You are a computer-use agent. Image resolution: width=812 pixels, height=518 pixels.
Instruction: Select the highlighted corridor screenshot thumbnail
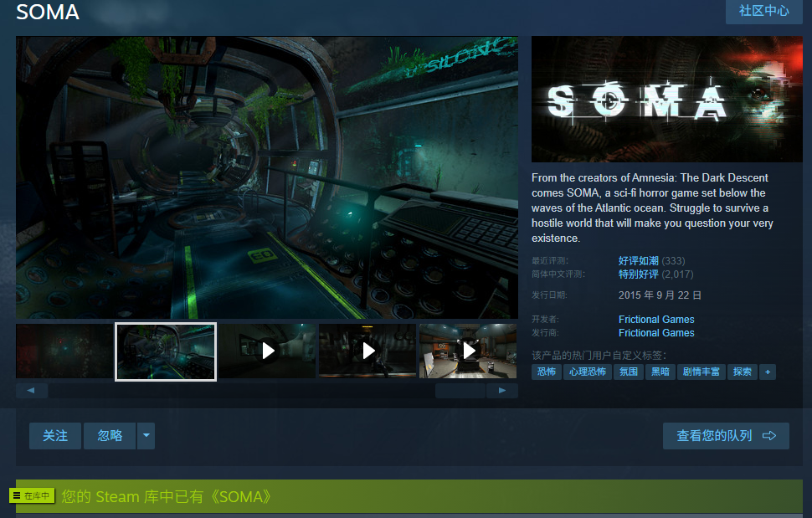coord(166,351)
